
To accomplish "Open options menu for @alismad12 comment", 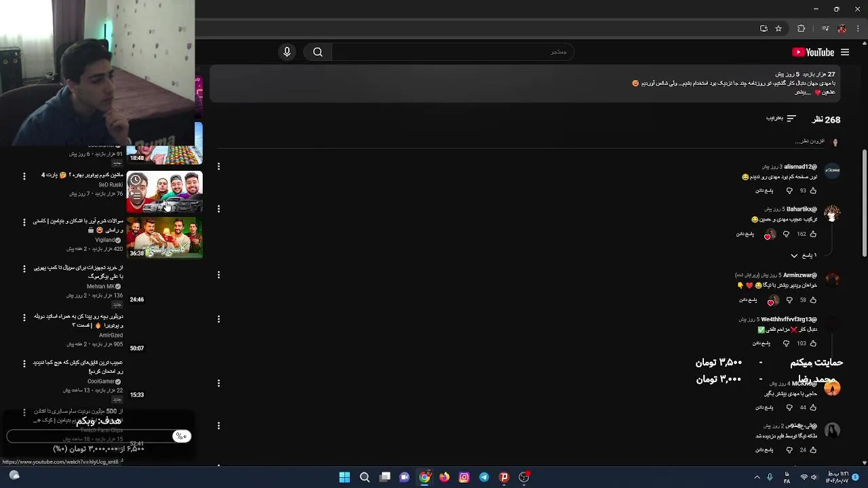I will 218,166.
